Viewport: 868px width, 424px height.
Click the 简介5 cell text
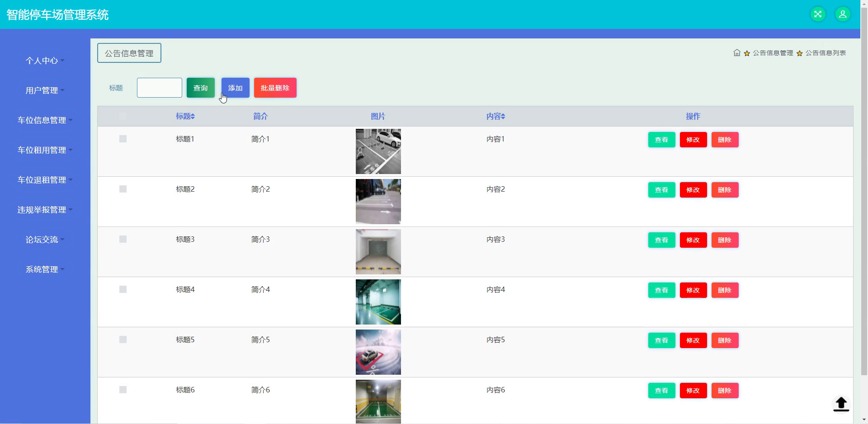point(260,339)
